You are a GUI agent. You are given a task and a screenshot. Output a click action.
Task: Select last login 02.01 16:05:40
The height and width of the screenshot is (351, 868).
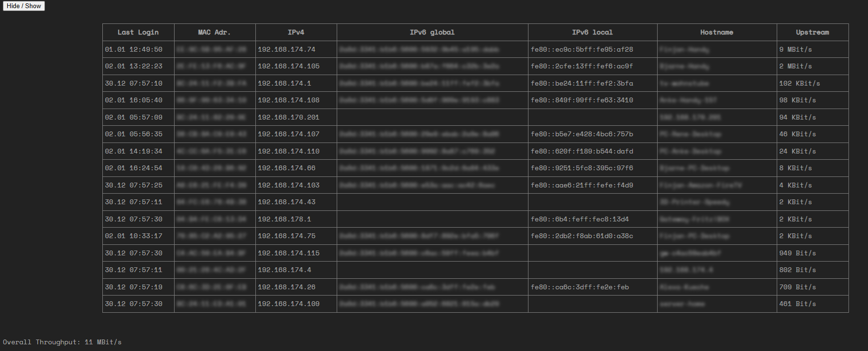134,100
